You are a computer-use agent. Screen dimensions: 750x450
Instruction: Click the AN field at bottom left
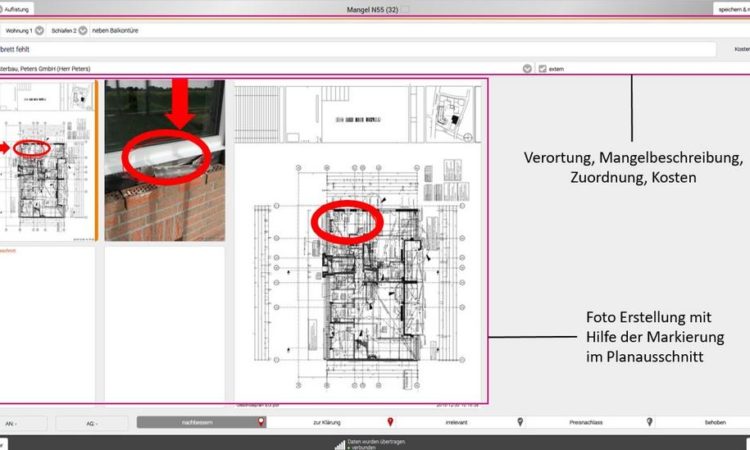[23, 423]
